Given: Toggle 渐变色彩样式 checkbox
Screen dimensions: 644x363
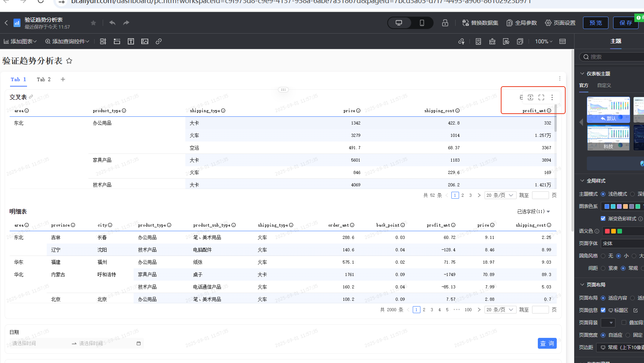Looking at the screenshot, I should [x=603, y=219].
